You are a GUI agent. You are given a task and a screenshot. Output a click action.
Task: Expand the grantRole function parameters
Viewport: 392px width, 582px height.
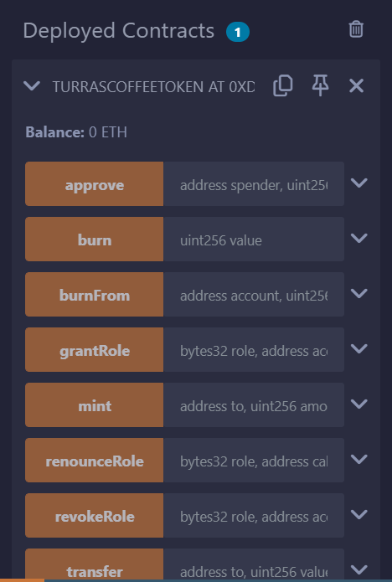point(359,349)
